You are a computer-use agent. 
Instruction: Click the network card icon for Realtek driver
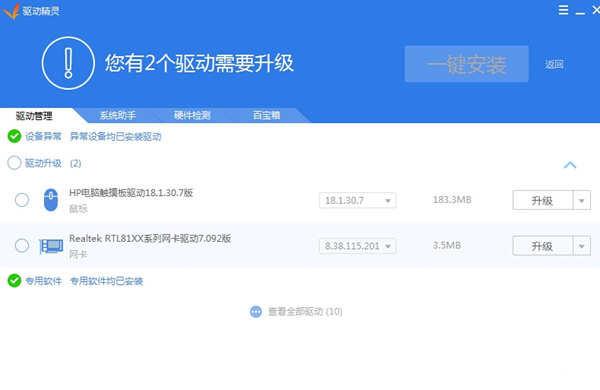(51, 246)
